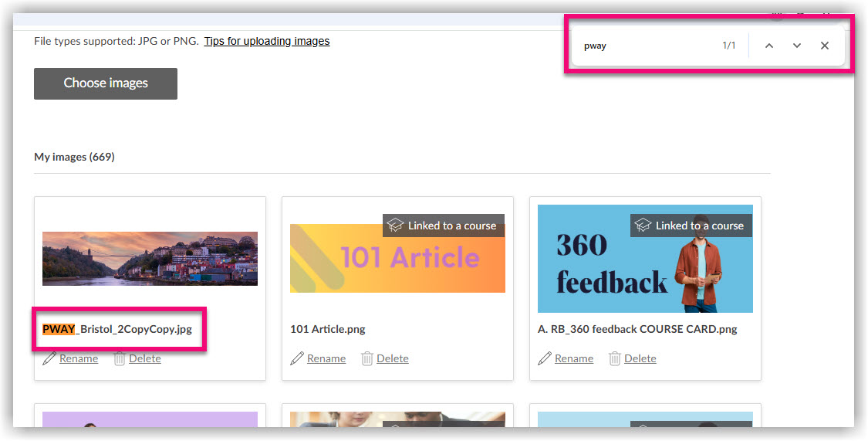Viewport: 868px width, 441px height.
Task: Click trash icon for 101 Article.png
Action: pos(367,358)
